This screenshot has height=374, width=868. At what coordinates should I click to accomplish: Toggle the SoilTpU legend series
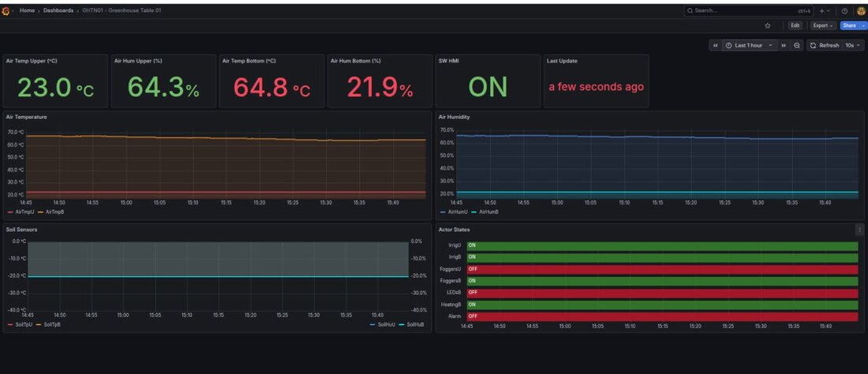(21, 325)
